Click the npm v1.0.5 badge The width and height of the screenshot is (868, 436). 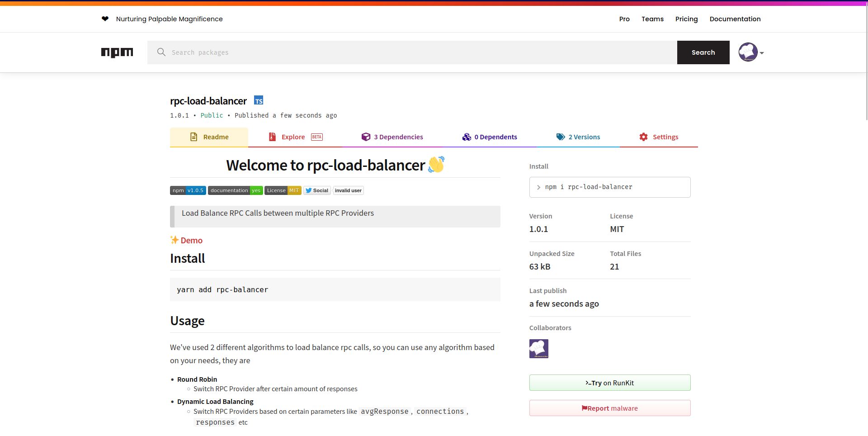tap(188, 190)
